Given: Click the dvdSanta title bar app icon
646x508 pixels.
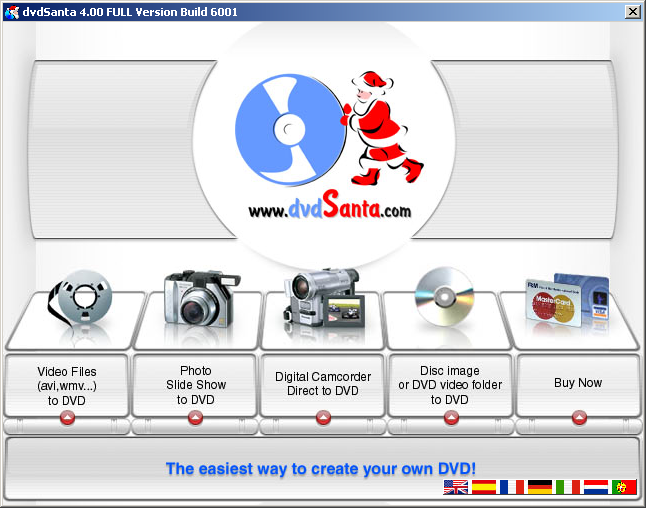Looking at the screenshot, I should 12,12.
